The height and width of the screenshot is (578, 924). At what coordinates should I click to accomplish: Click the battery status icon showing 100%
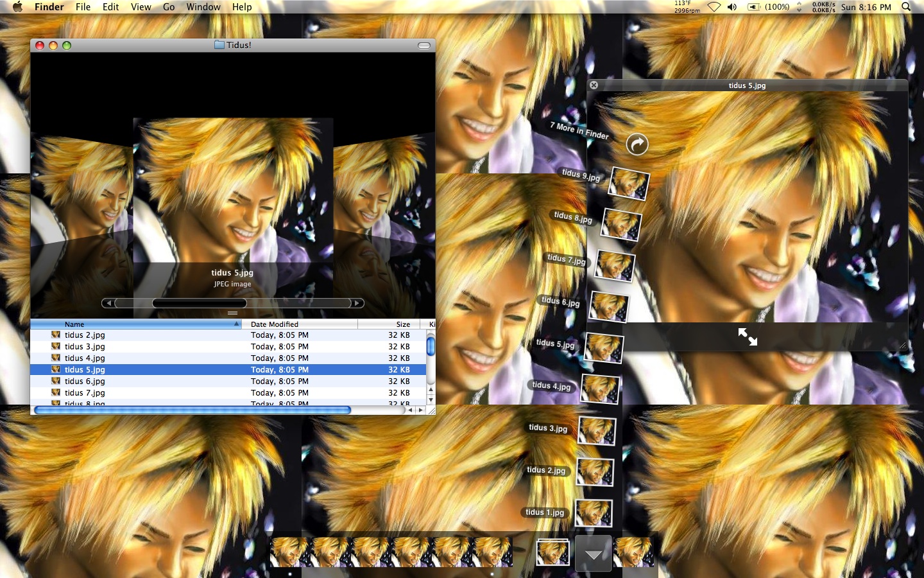(769, 7)
